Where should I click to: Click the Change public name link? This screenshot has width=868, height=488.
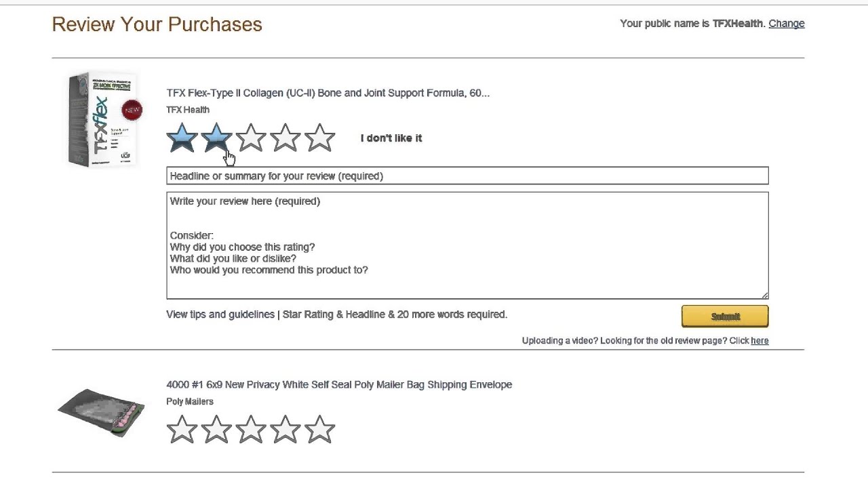click(786, 24)
